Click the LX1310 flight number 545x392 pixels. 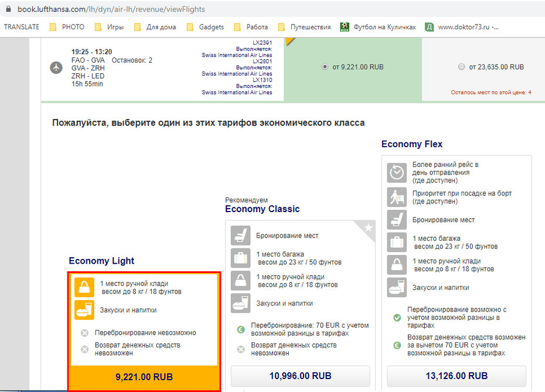[262, 80]
